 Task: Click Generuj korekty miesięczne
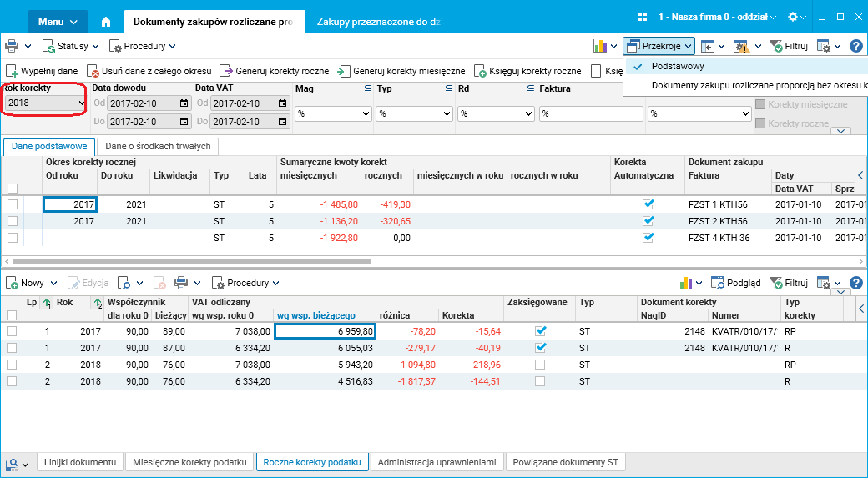[x=401, y=71]
